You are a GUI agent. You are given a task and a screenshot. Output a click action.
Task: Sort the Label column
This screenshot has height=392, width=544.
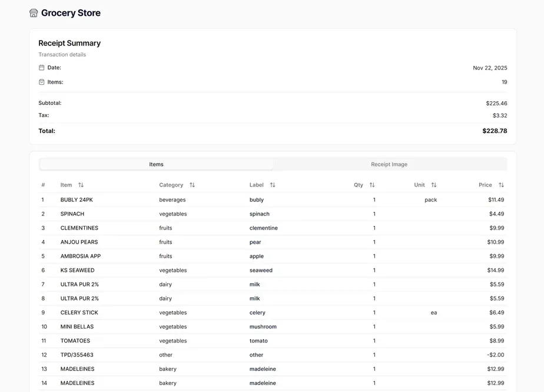pos(271,184)
